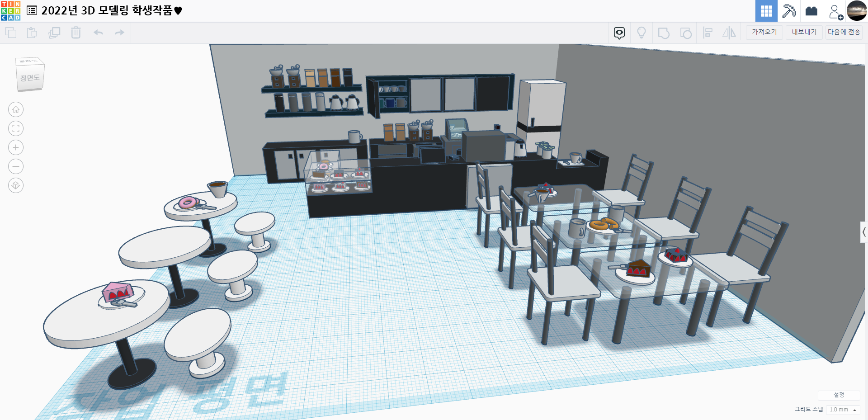Rename the design title 2022년 3D 모델링 학생작품
Screen dimensions: 868x420
click(x=112, y=10)
